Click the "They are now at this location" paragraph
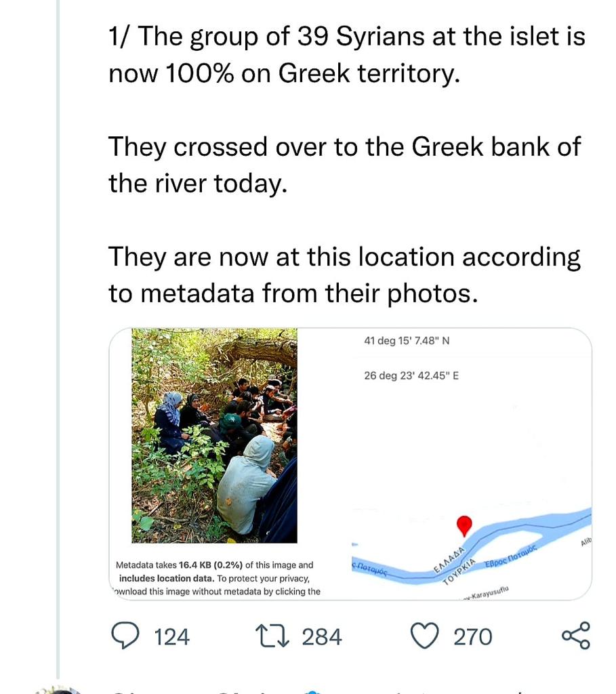The image size is (616, 694). pyautogui.click(x=344, y=274)
